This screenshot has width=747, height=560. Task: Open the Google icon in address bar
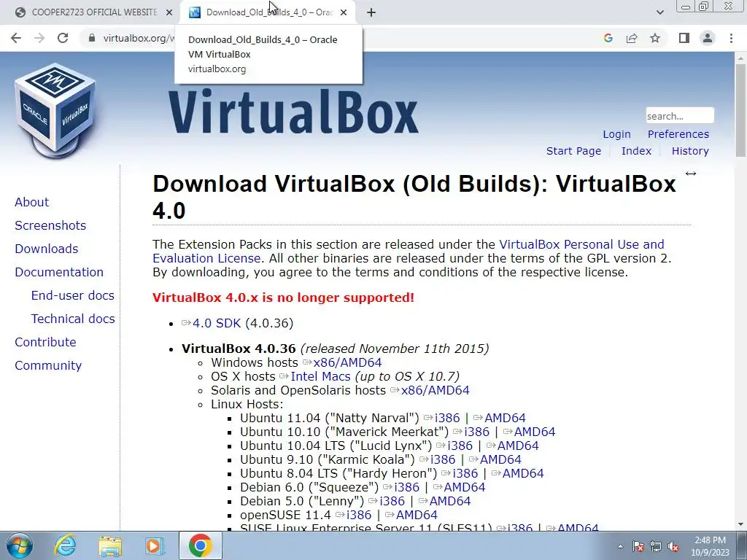[608, 38]
